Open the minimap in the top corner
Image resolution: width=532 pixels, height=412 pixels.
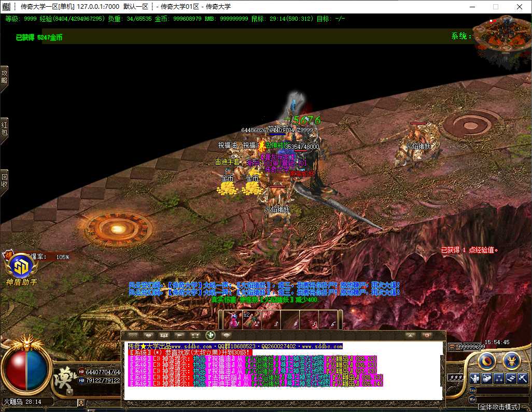pos(503,38)
